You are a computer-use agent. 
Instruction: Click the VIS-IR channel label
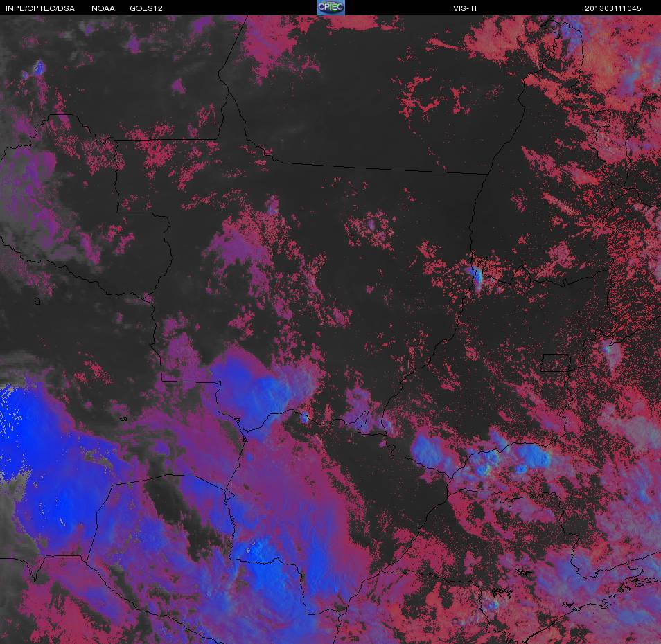point(465,8)
